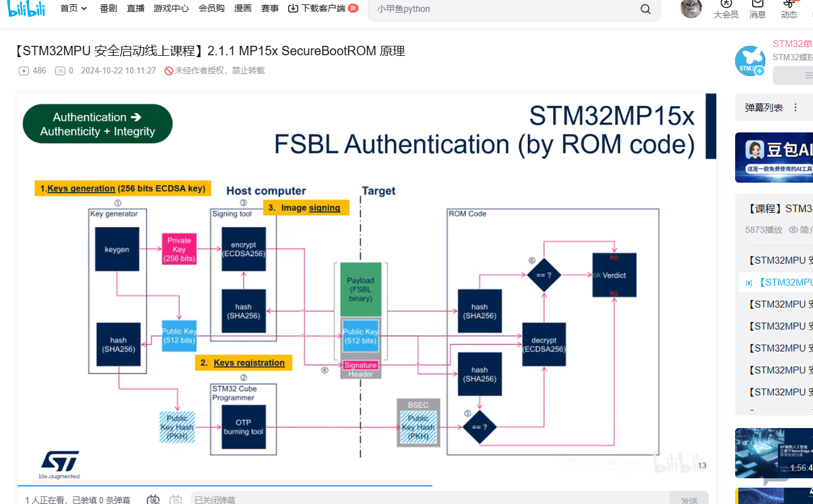The image size is (813, 504).
Task: Go to the 漫画 section
Action: (243, 9)
